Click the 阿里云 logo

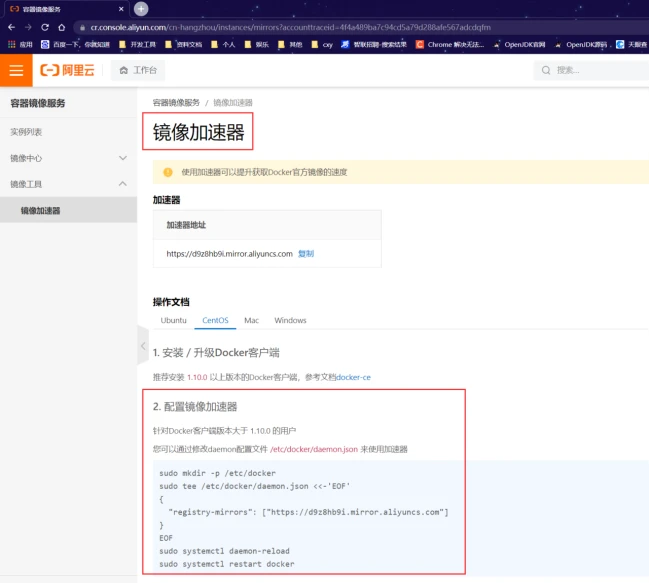click(x=67, y=70)
